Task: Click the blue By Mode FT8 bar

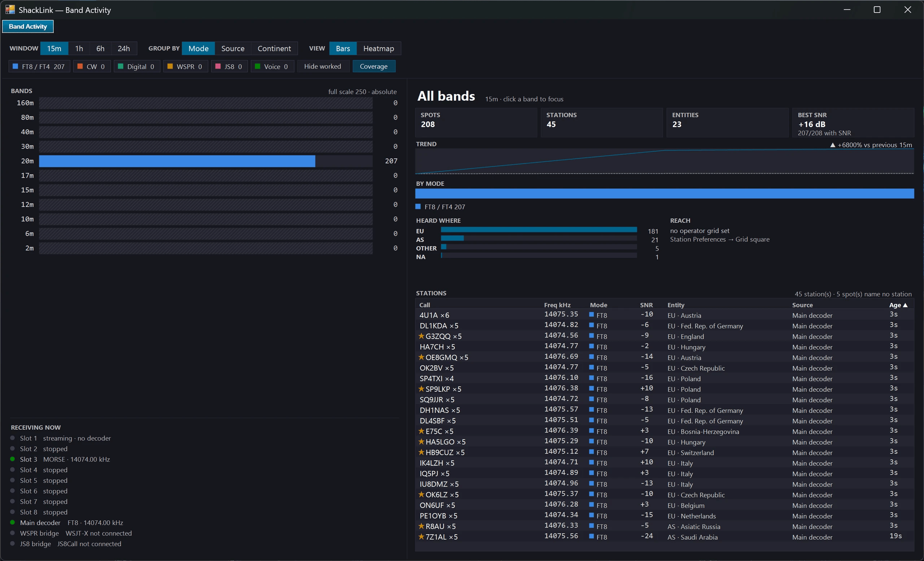Action: pyautogui.click(x=664, y=193)
